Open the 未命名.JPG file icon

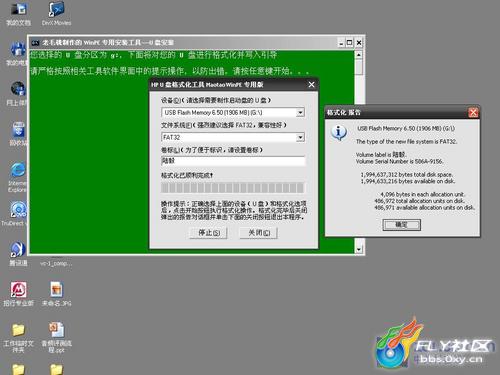click(x=56, y=294)
